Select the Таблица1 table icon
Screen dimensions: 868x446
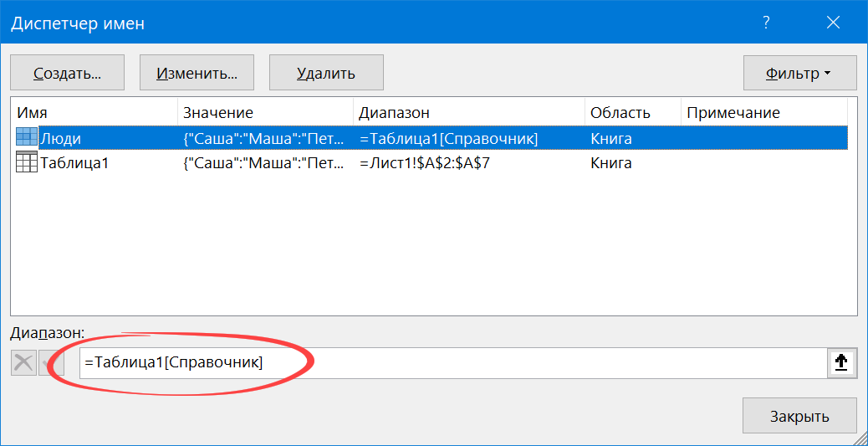pos(27,163)
